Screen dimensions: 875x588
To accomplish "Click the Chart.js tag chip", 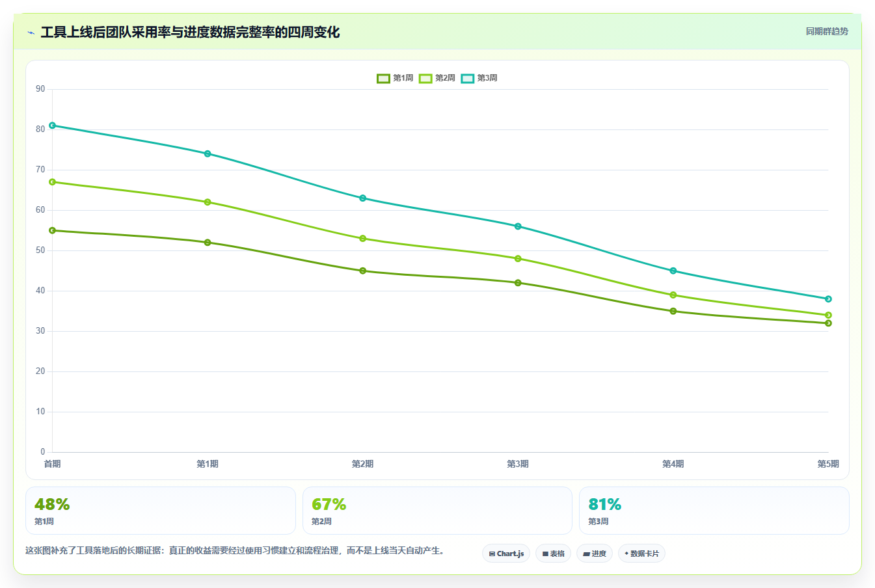I will tap(506, 554).
